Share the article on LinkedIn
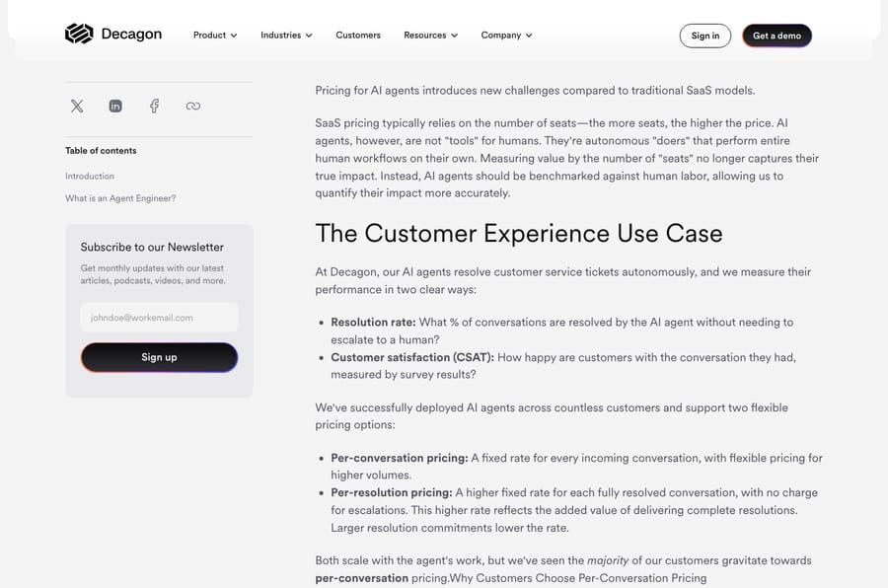This screenshot has height=588, width=888. pos(115,106)
